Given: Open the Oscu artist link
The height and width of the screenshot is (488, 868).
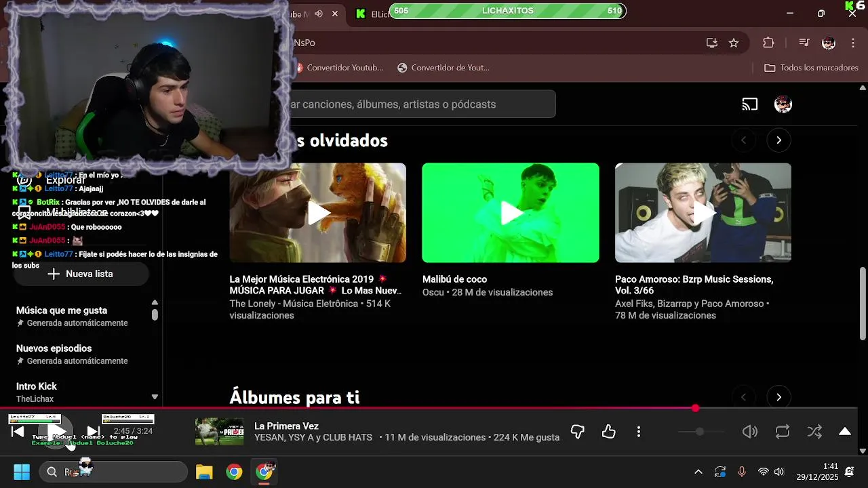Looking at the screenshot, I should [x=433, y=292].
